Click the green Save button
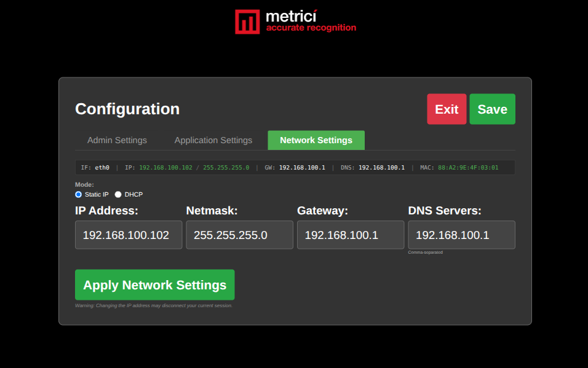 [493, 109]
